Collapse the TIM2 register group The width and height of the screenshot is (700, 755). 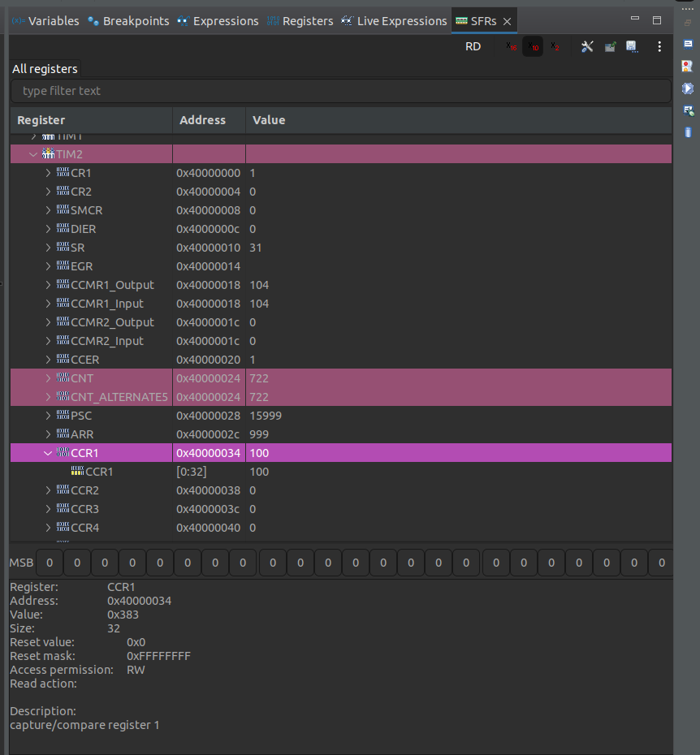click(32, 153)
